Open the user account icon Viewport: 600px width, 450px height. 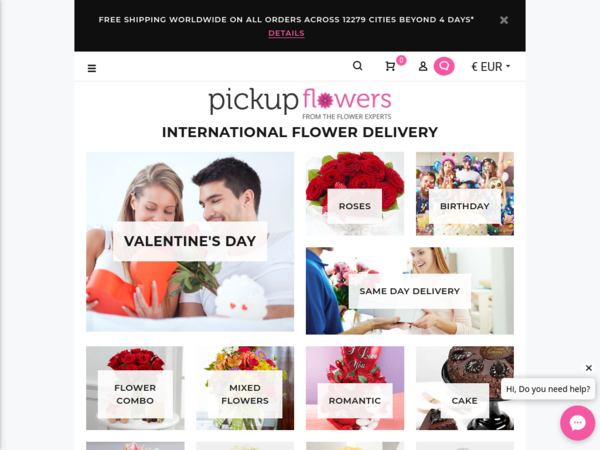click(423, 67)
